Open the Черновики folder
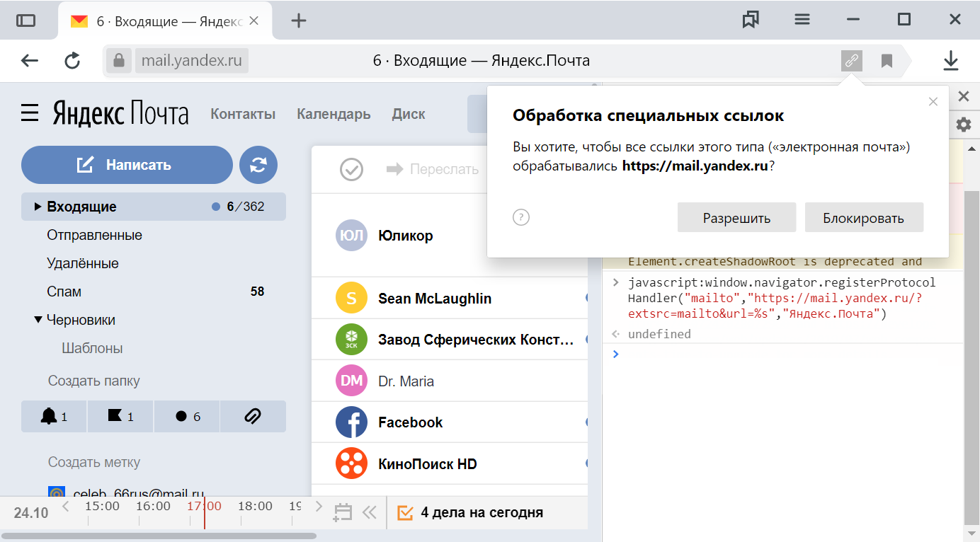Viewport: 980px width, 542px height. (81, 320)
